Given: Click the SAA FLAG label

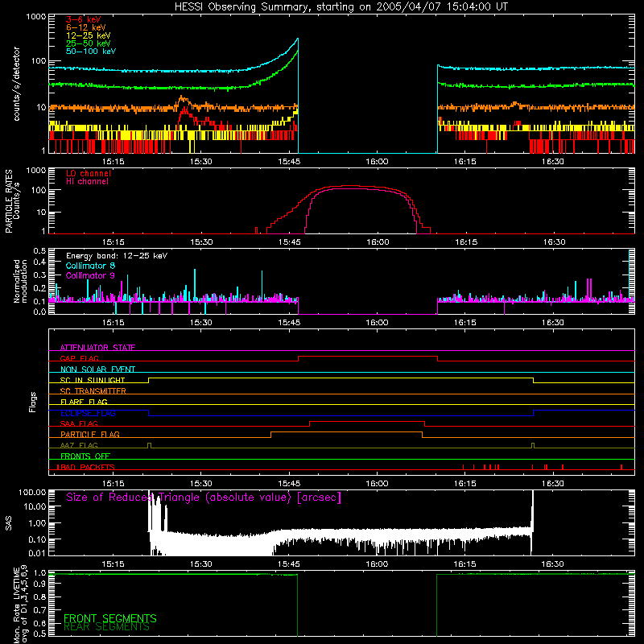Looking at the screenshot, I should [79, 423].
